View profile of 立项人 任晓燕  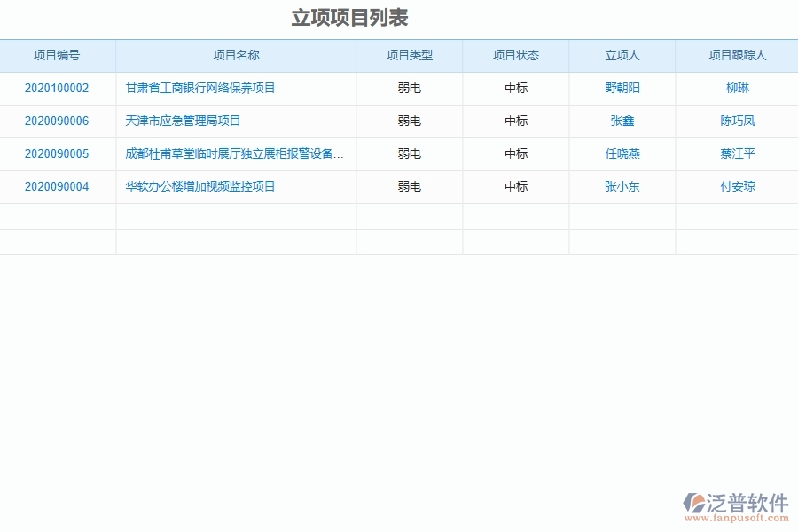[x=622, y=153]
